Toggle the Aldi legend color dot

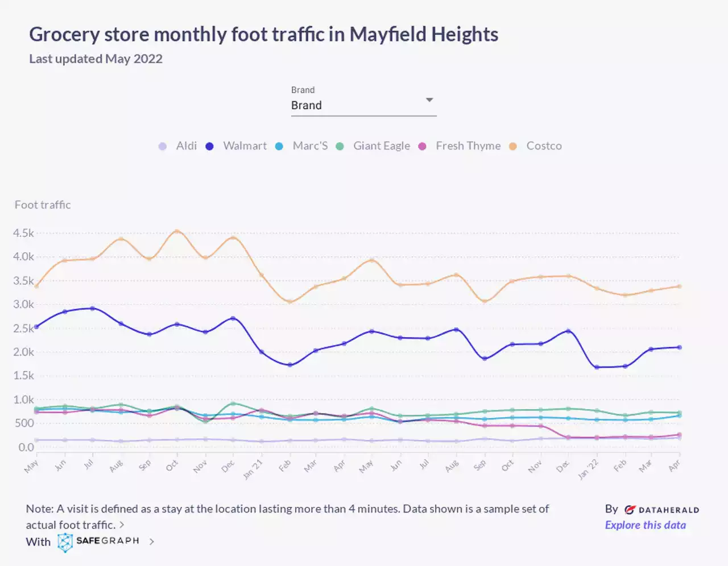[x=163, y=146]
